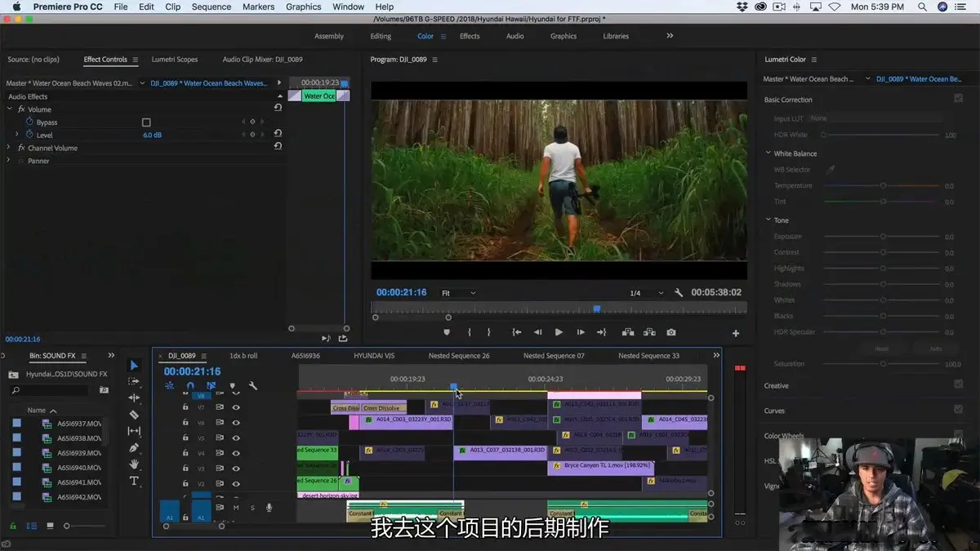Image resolution: width=980 pixels, height=551 pixels.
Task: Open the 1/4 playback resolution dropdown
Action: [x=646, y=292]
